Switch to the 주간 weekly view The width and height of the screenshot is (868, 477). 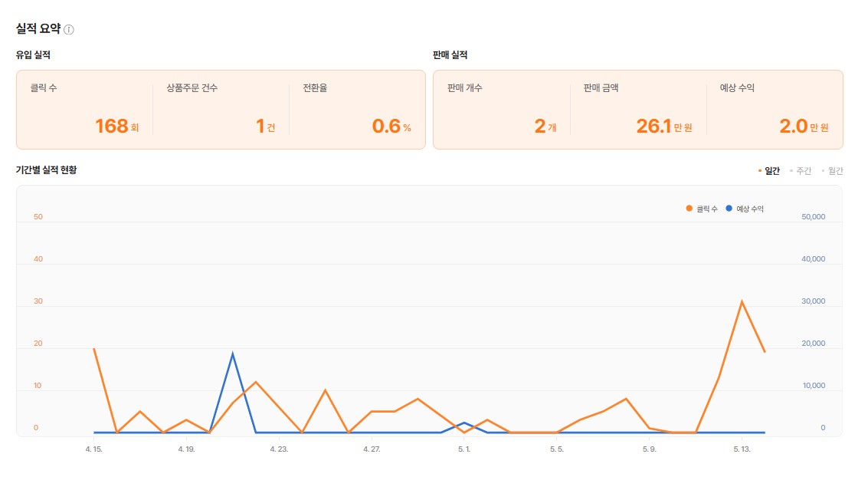tap(801, 171)
